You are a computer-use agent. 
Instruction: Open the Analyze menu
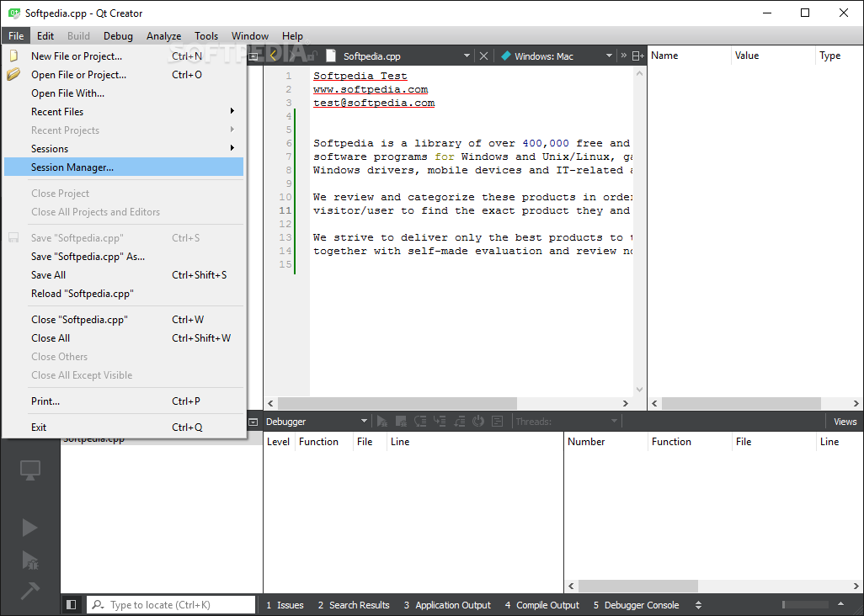(x=163, y=36)
